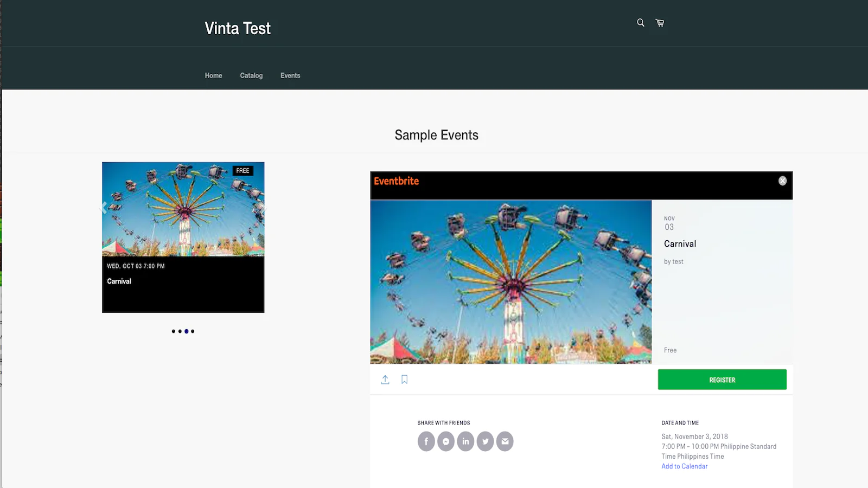The image size is (868, 488).
Task: Click the green Register button
Action: pos(722,380)
